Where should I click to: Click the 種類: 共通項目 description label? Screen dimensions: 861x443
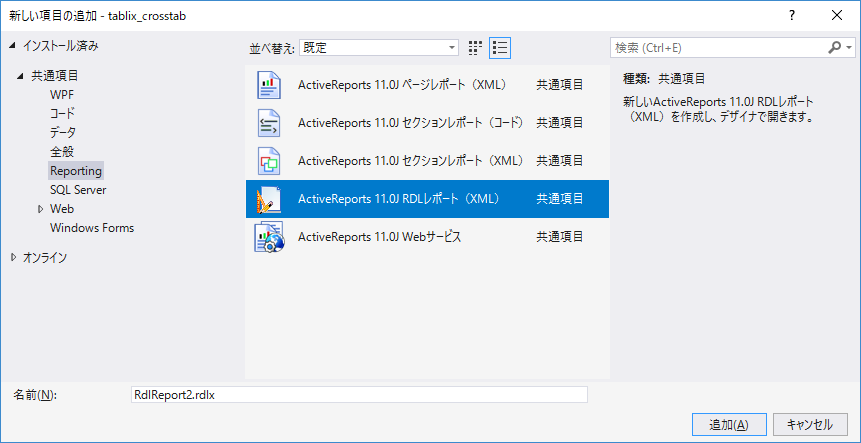664,79
